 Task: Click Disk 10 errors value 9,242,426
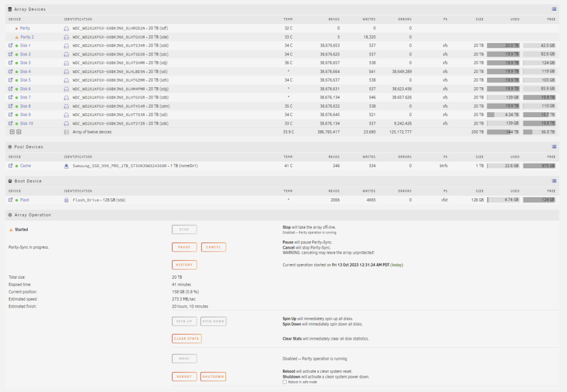coord(403,123)
